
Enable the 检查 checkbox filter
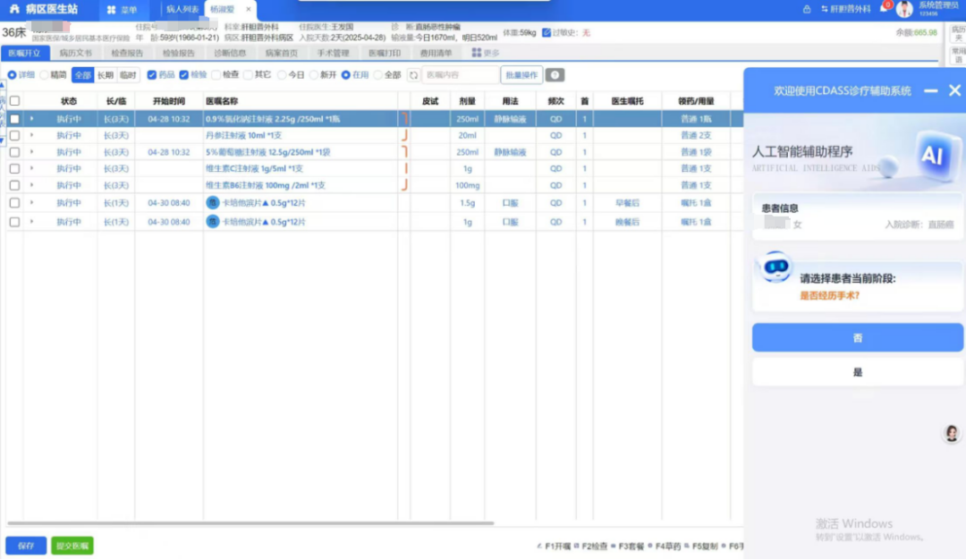click(216, 75)
